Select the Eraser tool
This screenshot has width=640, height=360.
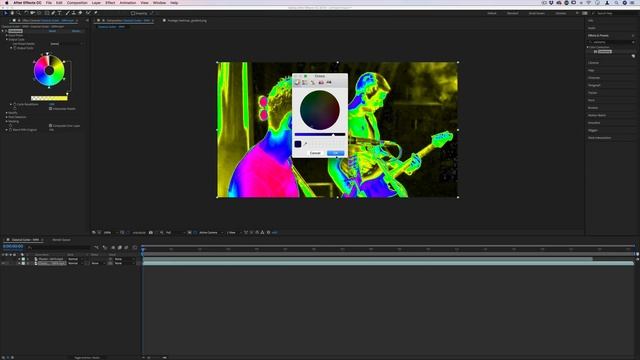[x=80, y=13]
